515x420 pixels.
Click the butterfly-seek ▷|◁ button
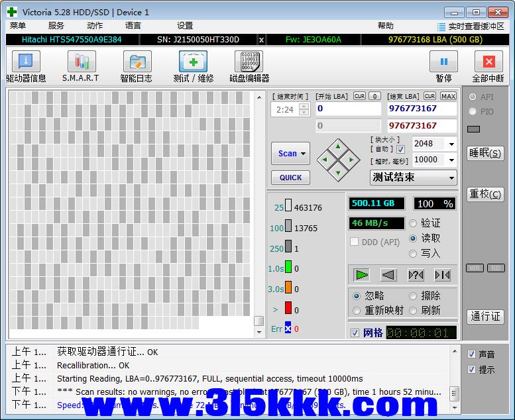tap(442, 275)
